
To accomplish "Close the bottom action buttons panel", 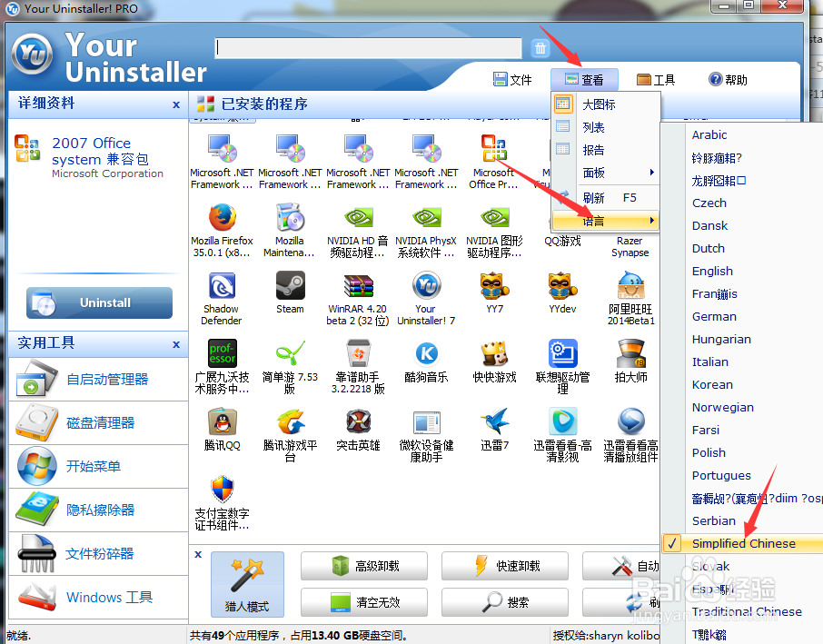I will [198, 554].
